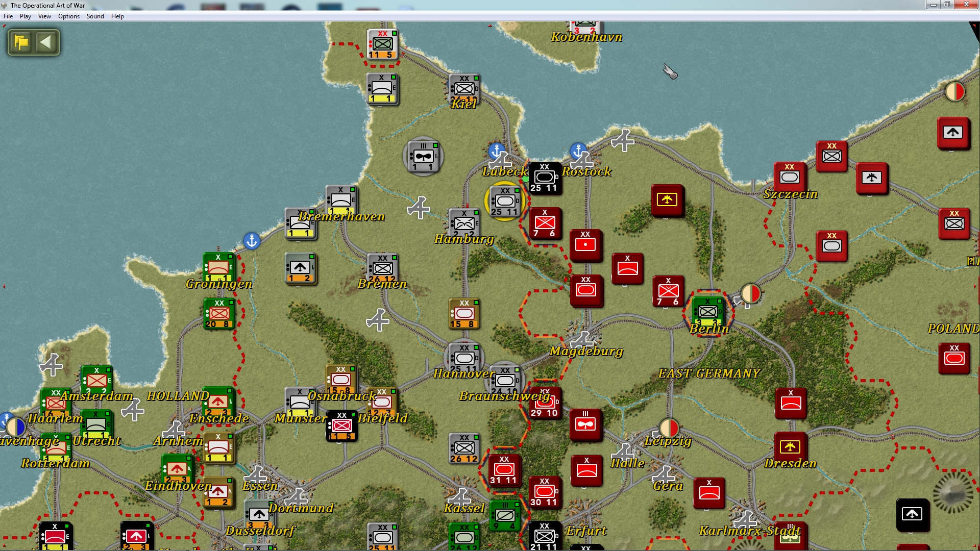Select the black 11-5 division near Bielefeld
This screenshot has height=551, width=980.
pos(341,425)
